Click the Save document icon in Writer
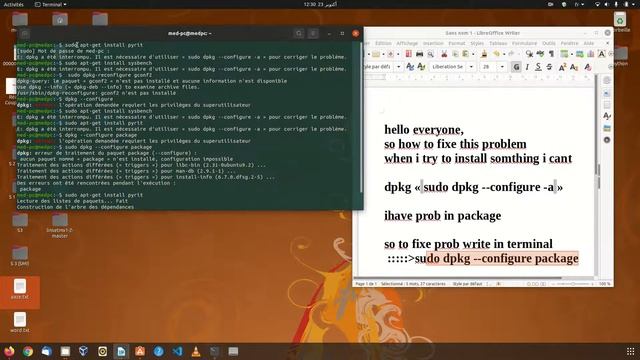Viewport: 640px width, 360px height. [x=391, y=54]
